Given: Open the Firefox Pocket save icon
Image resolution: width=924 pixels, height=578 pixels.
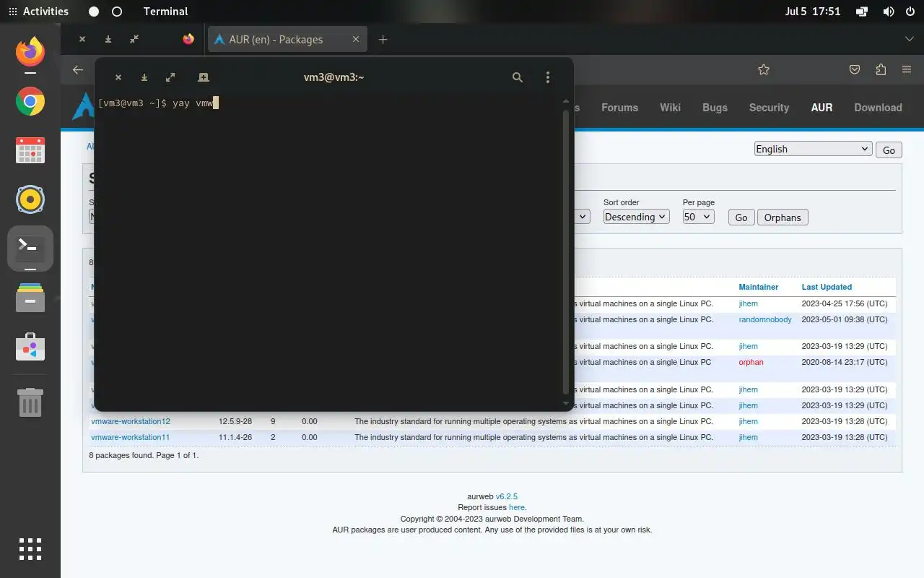Looking at the screenshot, I should coord(855,70).
